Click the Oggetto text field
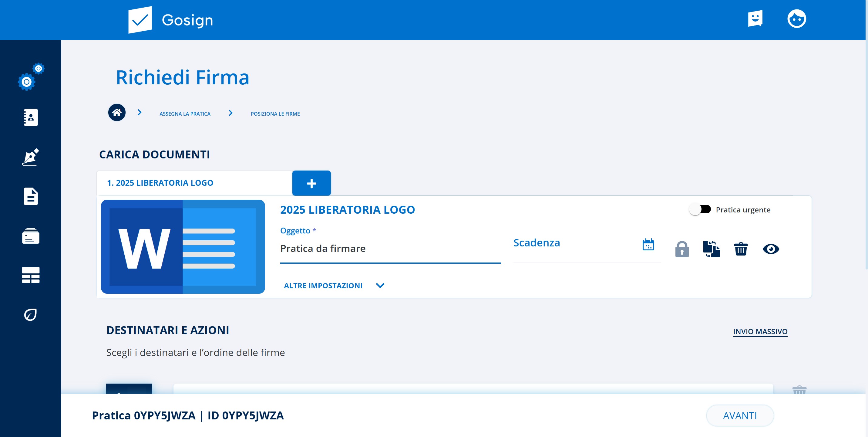This screenshot has height=437, width=868. point(390,249)
